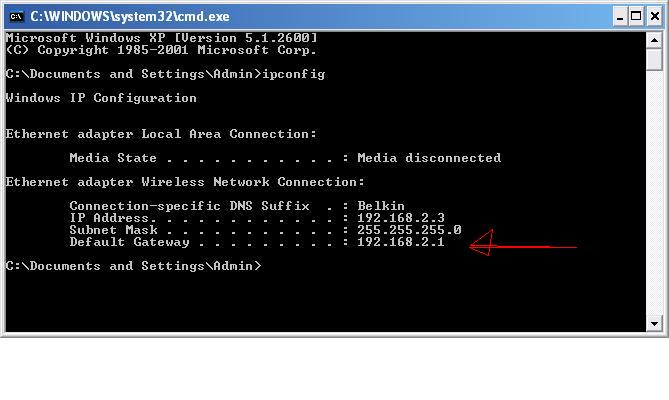Click the scrollbar down arrow

654,323
